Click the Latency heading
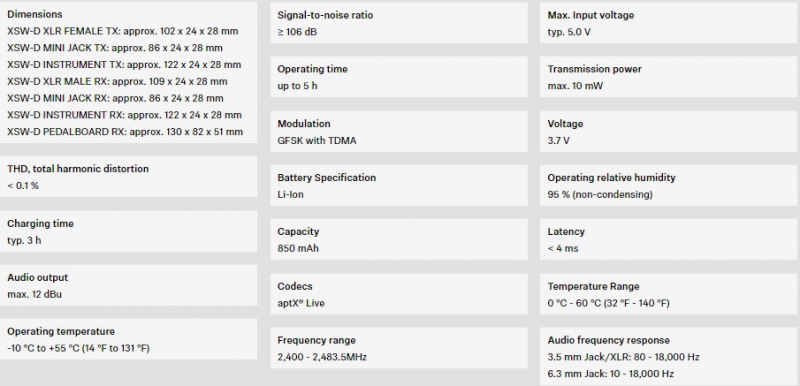Image resolution: width=800 pixels, height=386 pixels. coord(566,231)
